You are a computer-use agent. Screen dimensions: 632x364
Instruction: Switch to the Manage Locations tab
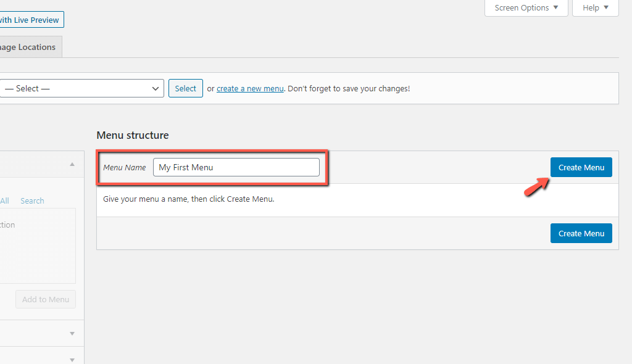click(30, 47)
